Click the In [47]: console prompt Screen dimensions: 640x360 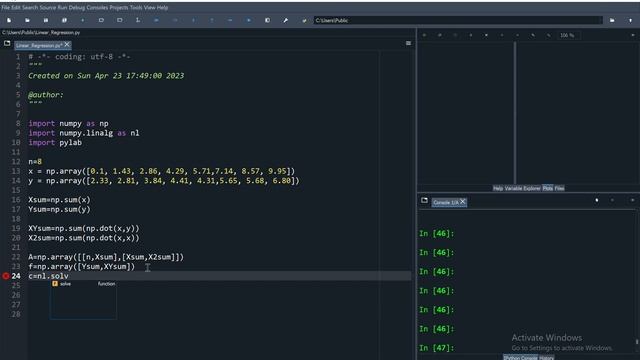(436, 348)
